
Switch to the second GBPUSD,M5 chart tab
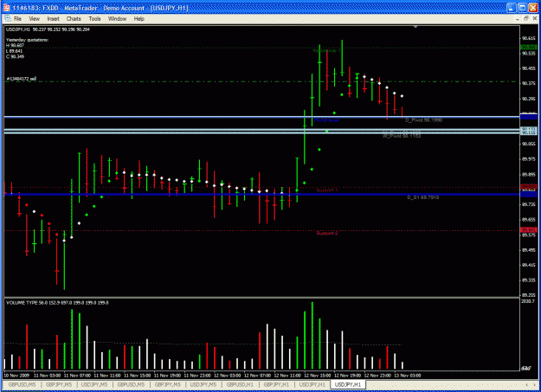[131, 384]
